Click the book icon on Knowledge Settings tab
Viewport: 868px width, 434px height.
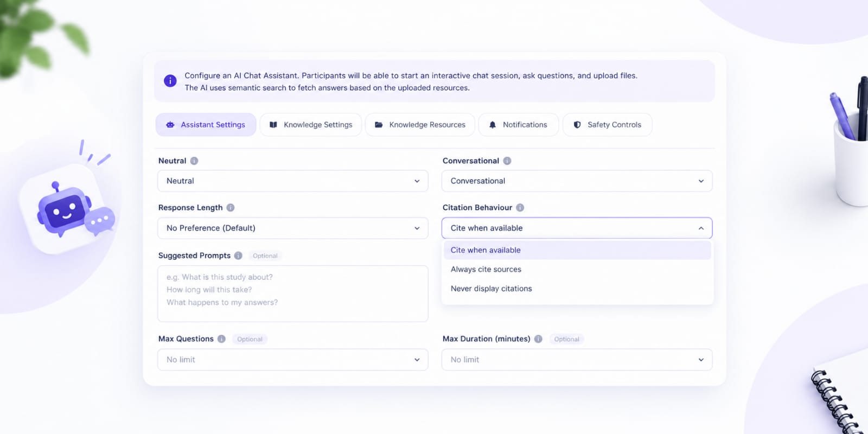(x=273, y=125)
